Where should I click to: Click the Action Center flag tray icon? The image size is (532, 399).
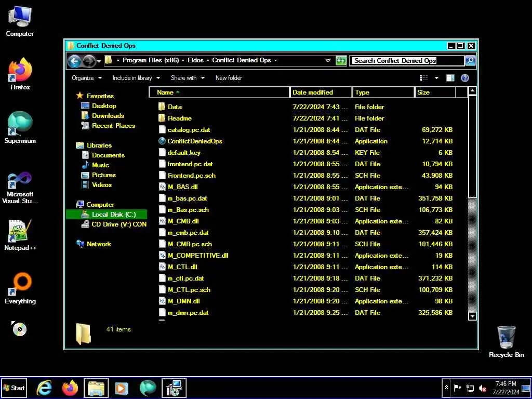[x=458, y=388]
